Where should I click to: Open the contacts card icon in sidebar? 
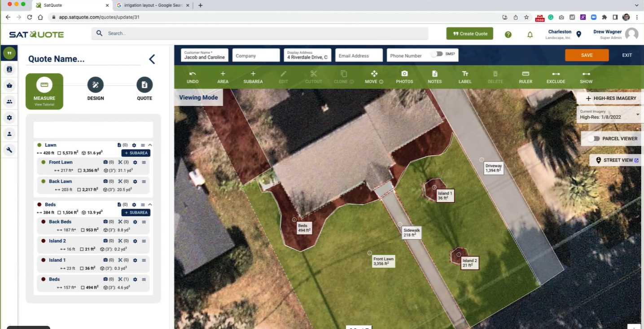click(9, 69)
